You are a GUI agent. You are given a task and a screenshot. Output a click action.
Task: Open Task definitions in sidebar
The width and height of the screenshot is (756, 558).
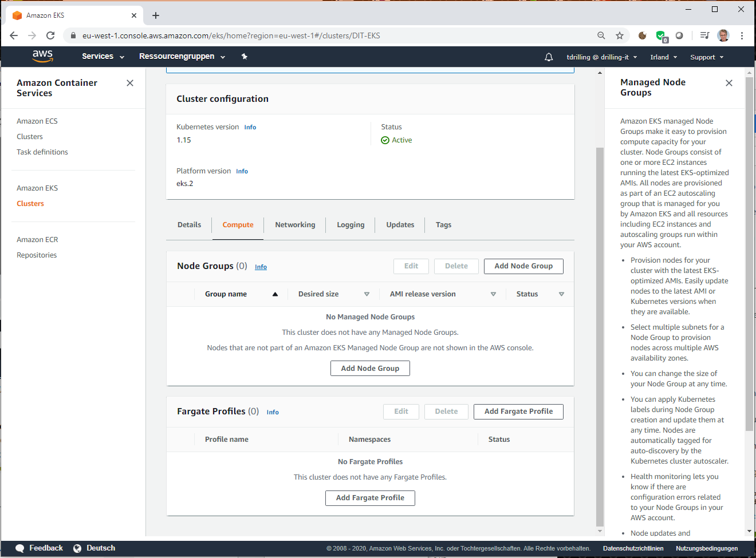pyautogui.click(x=42, y=152)
